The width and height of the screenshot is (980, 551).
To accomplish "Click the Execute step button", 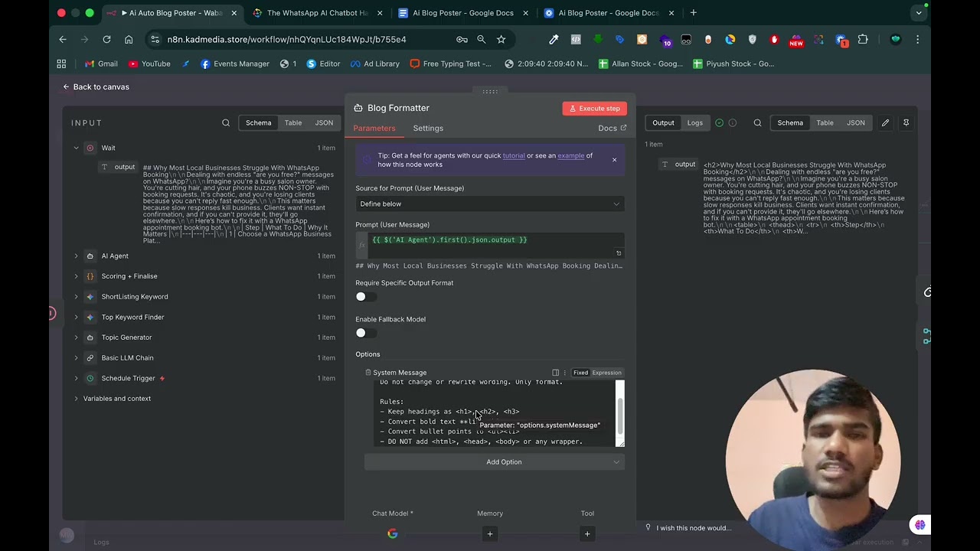I will click(x=595, y=109).
